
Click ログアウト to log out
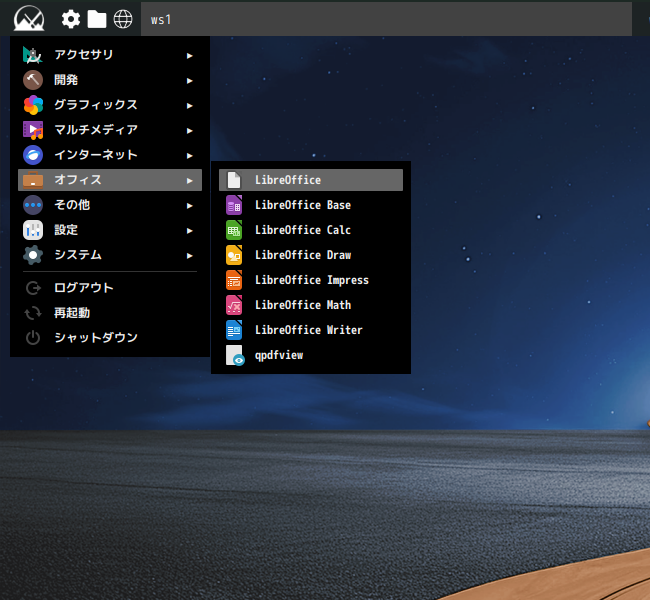pos(110,288)
